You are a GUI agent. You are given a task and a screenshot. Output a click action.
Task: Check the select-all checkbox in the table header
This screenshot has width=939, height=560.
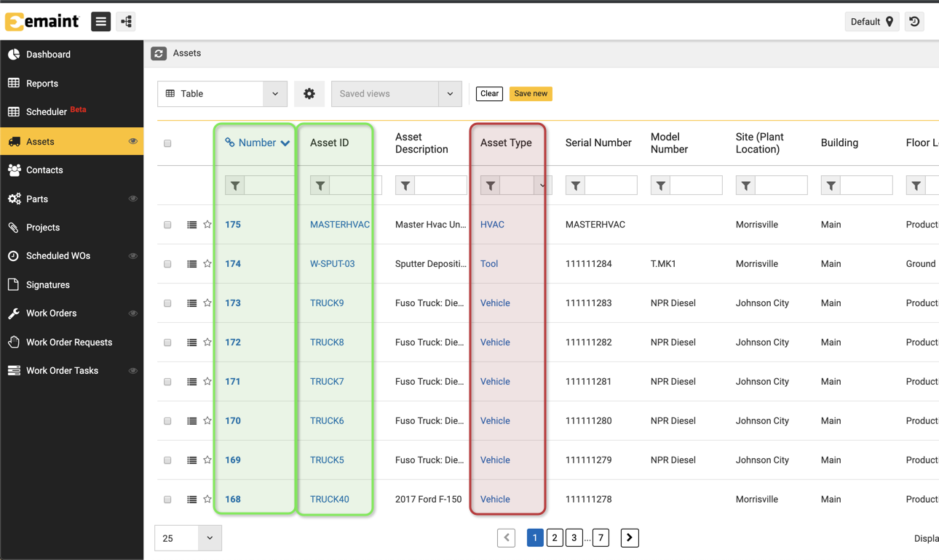tap(167, 143)
